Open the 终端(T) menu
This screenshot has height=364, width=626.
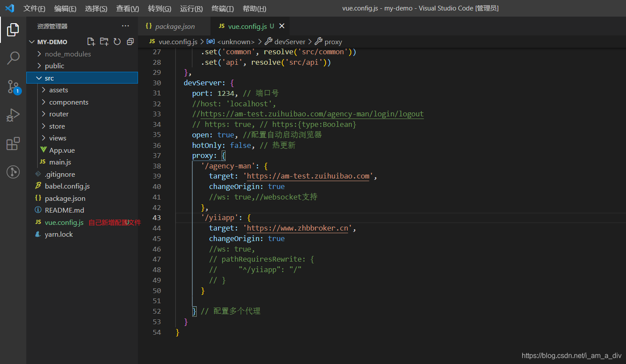[x=223, y=9]
